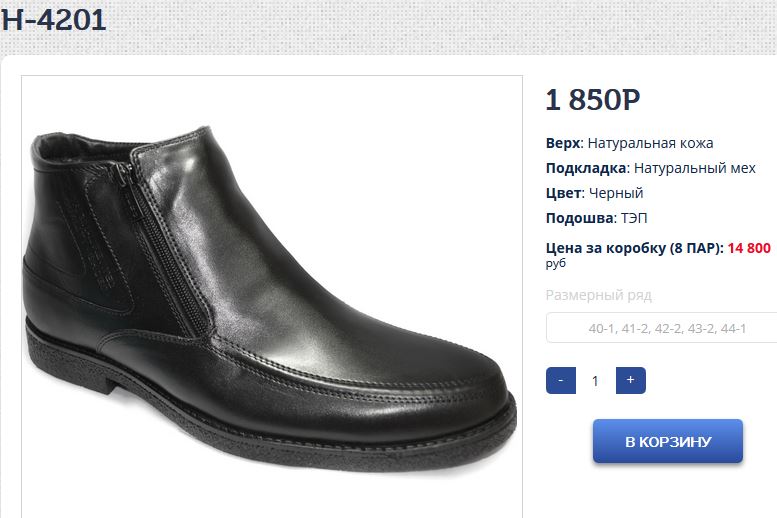The width and height of the screenshot is (777, 518).
Task: Click the руб currency text
Action: pos(556,264)
